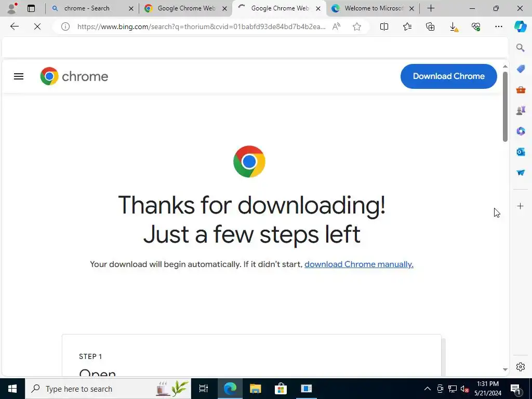Customize sidebar with plus button
This screenshot has height=399, width=532.
coord(520,206)
